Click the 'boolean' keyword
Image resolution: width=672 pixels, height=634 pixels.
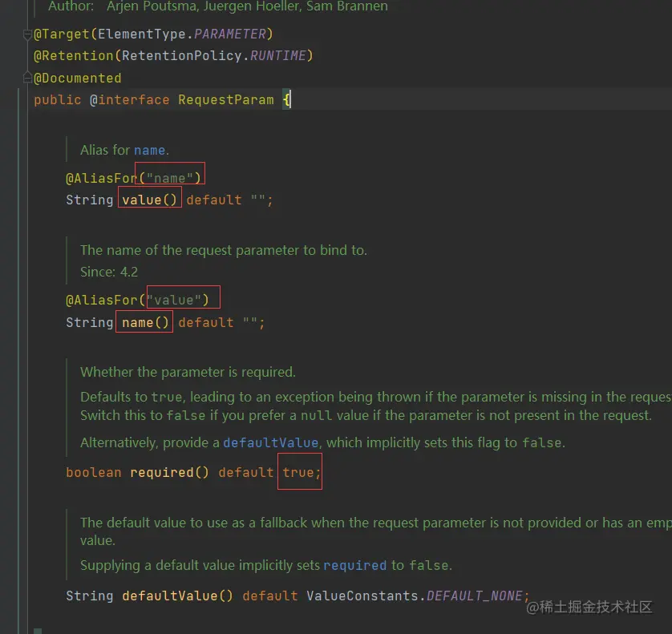(x=94, y=473)
